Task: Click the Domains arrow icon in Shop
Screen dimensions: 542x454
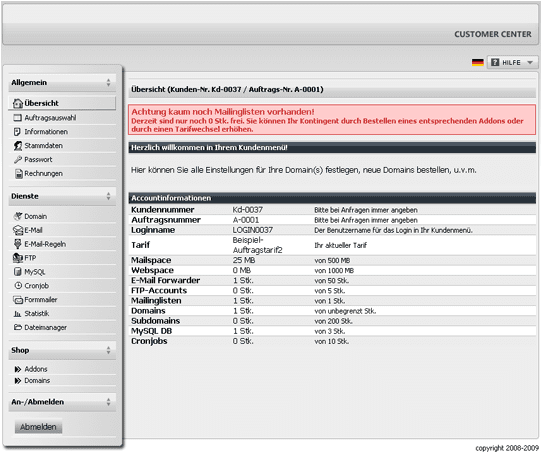Action: tap(18, 381)
